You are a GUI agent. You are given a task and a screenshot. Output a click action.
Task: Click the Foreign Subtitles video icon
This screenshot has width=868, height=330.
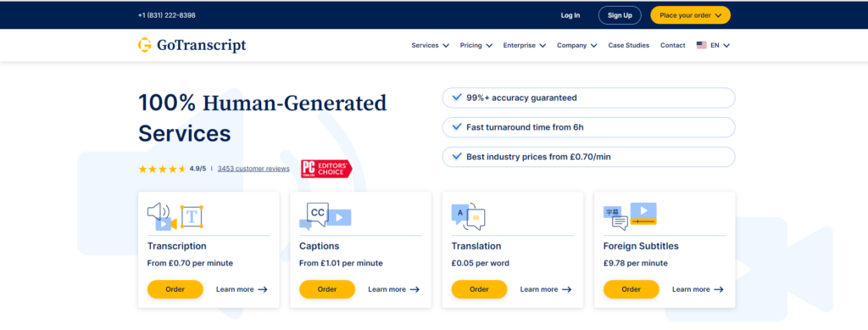(630, 216)
